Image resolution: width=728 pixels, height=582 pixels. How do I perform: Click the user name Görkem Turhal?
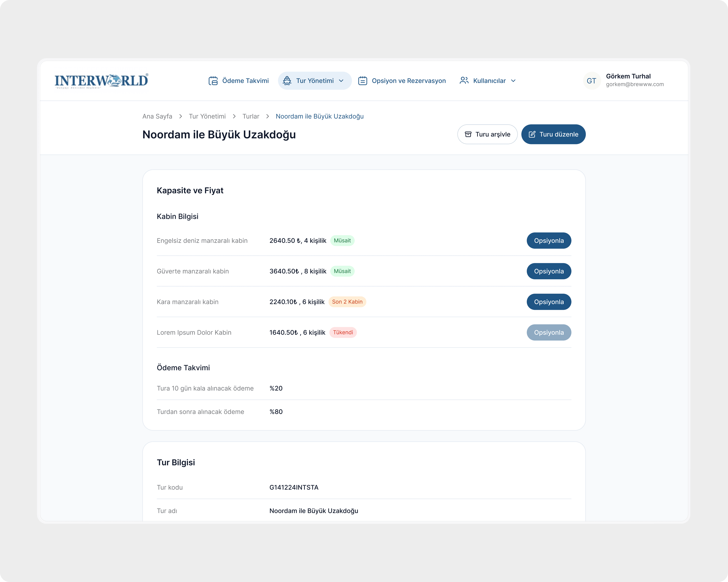point(628,76)
